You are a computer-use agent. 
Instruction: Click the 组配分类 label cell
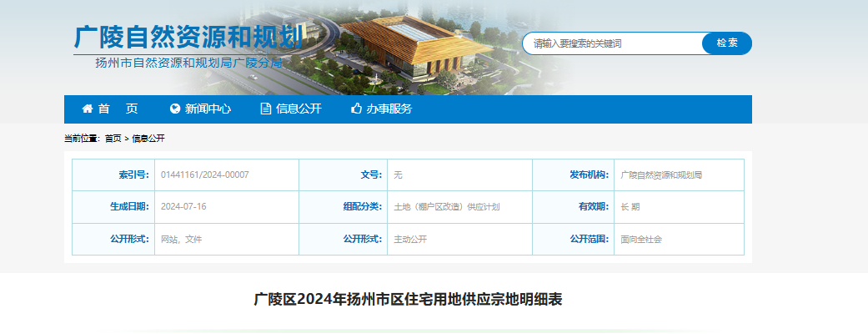click(344, 207)
